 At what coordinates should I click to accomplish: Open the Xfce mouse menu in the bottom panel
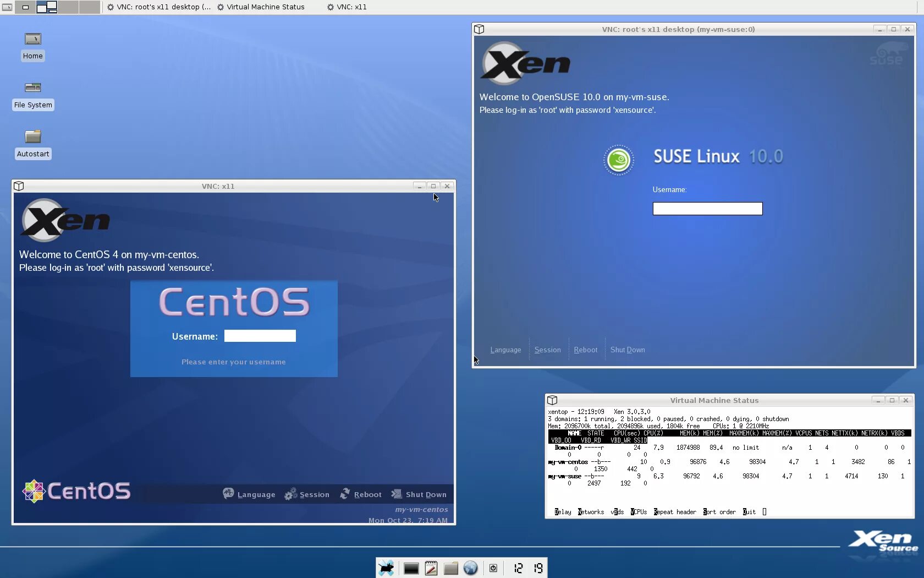(386, 568)
